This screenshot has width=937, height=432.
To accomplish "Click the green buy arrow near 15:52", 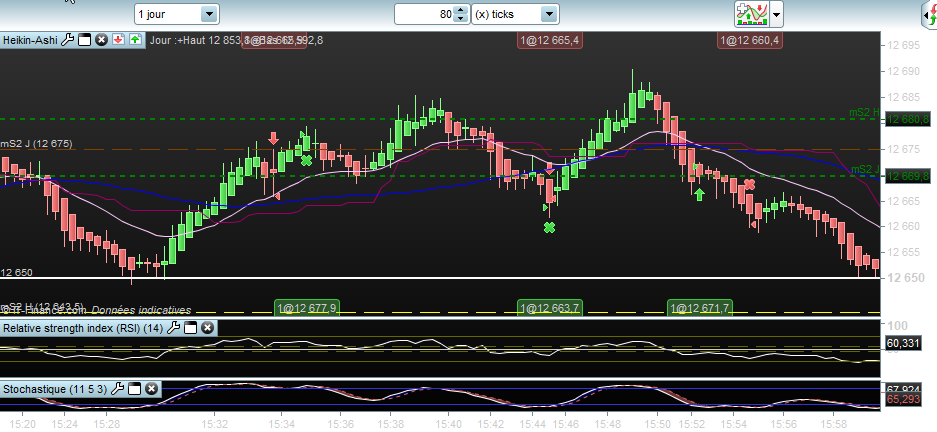I will pyautogui.click(x=699, y=194).
